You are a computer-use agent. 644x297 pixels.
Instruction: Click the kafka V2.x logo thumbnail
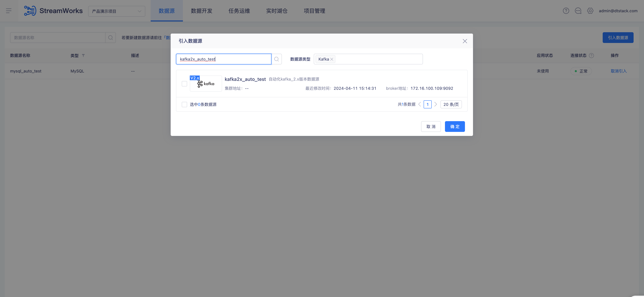pos(205,84)
